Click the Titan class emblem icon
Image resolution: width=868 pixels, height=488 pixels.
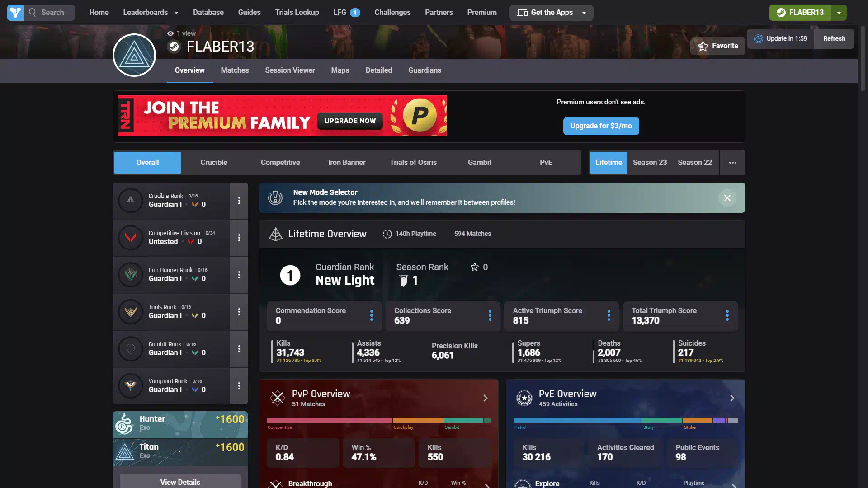point(124,452)
